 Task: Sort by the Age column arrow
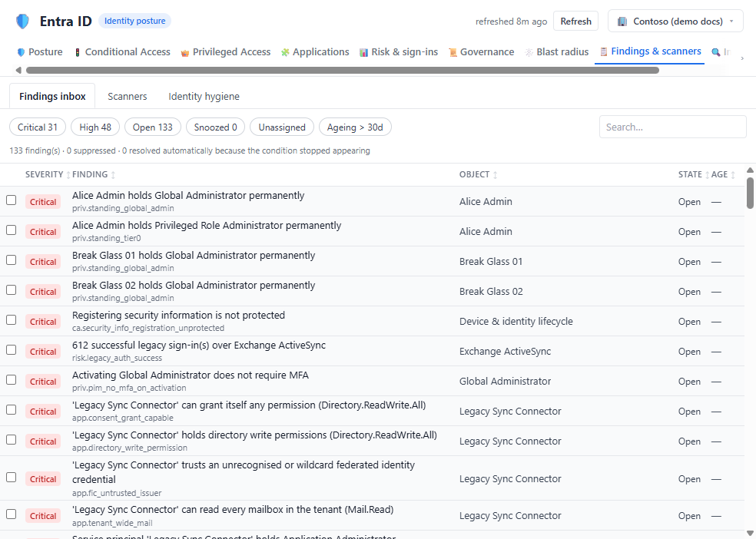733,175
